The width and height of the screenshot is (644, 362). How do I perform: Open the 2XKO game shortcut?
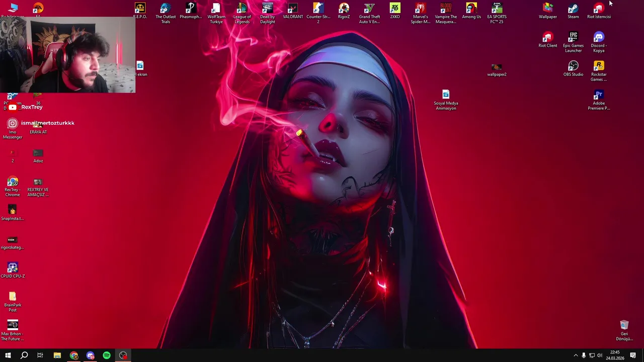(395, 11)
